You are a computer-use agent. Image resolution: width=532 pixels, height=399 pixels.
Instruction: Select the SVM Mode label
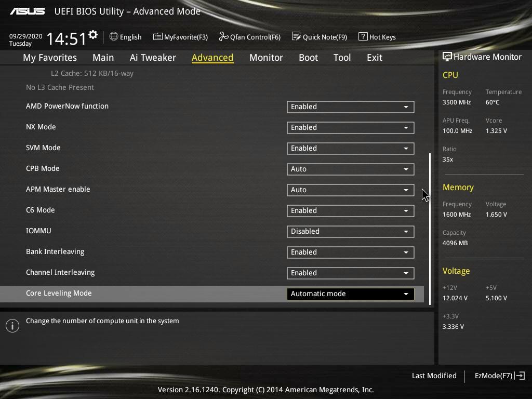point(43,148)
